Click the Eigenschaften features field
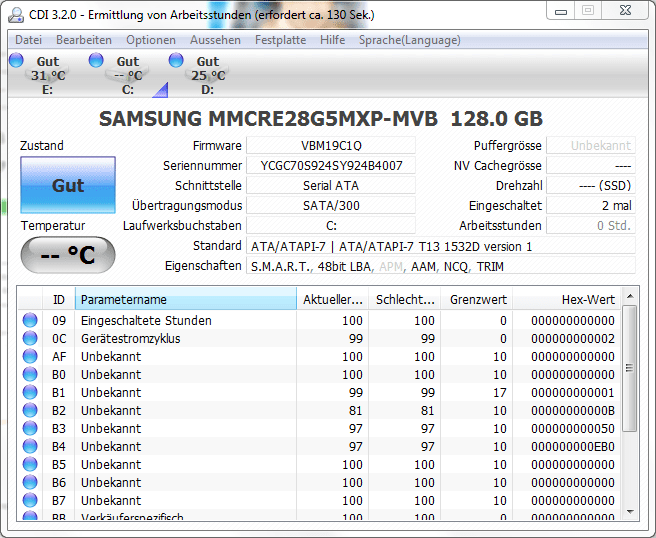The width and height of the screenshot is (656, 538). 441,266
